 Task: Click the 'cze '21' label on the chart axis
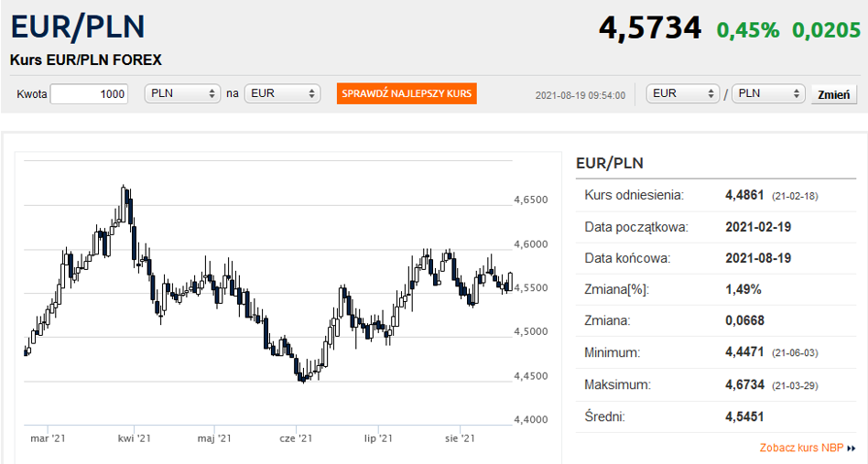click(296, 439)
